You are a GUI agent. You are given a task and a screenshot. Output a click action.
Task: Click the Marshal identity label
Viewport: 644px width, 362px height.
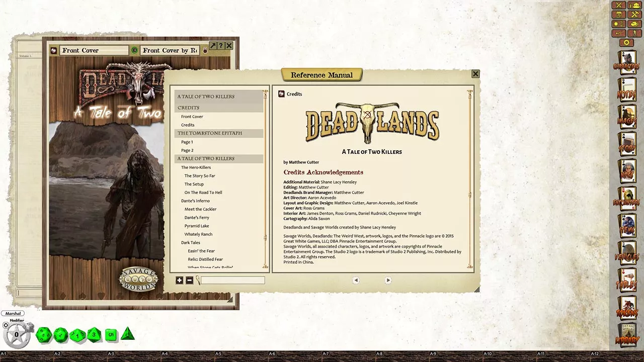click(13, 313)
